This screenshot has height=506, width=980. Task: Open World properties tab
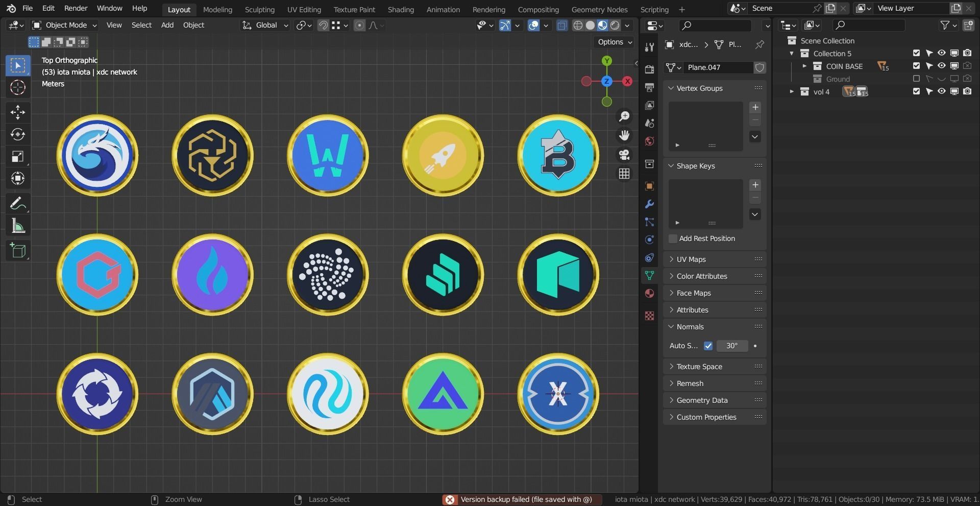click(x=649, y=141)
